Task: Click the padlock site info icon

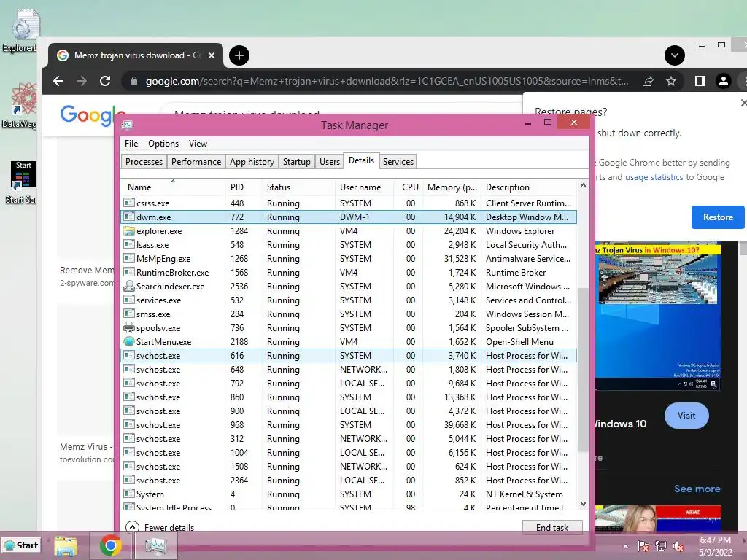Action: (x=134, y=82)
